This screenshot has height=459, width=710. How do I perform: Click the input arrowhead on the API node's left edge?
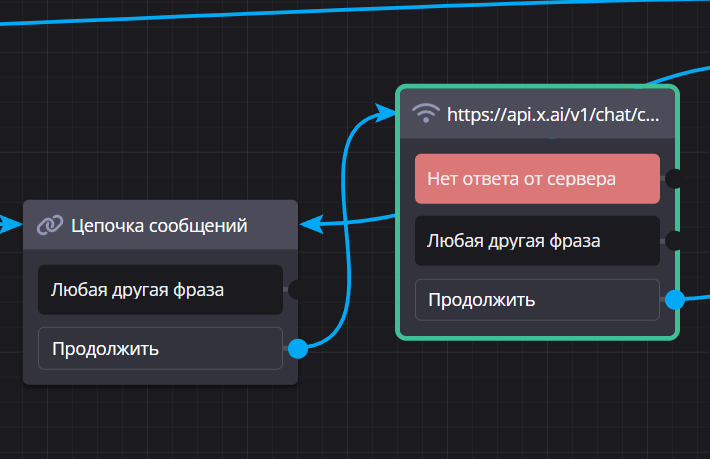(386, 114)
